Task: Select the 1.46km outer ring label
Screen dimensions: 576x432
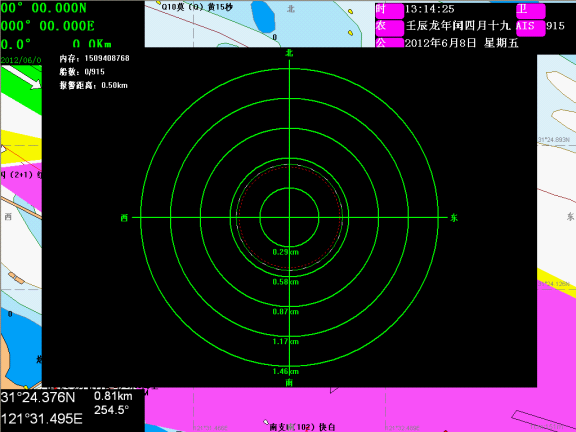Action: click(x=286, y=371)
